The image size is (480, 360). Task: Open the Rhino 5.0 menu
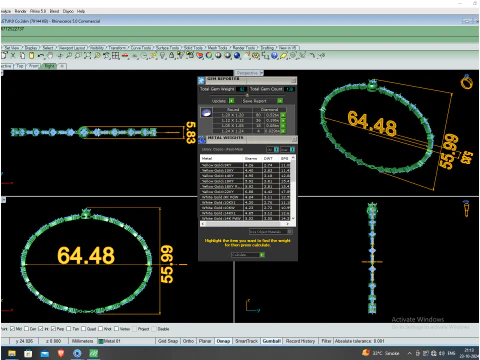(x=38, y=11)
